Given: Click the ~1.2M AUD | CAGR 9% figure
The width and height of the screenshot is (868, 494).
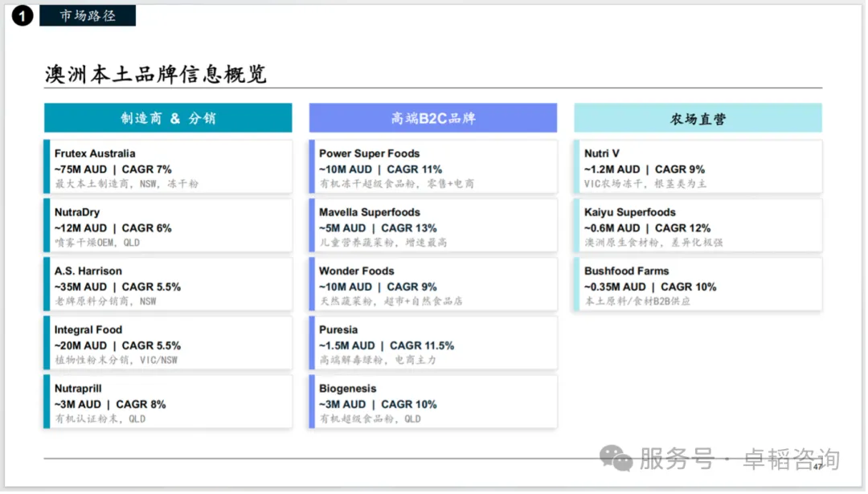Looking at the screenshot, I should 645,169.
